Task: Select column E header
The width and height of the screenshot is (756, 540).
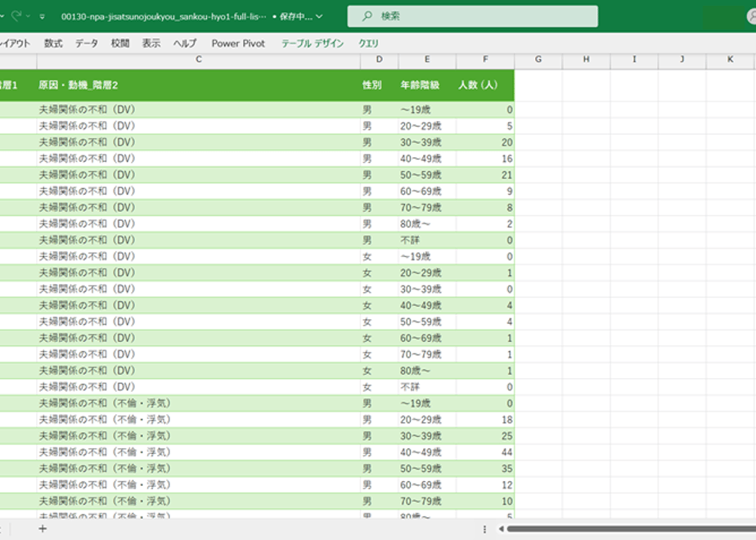Action: 427,59
